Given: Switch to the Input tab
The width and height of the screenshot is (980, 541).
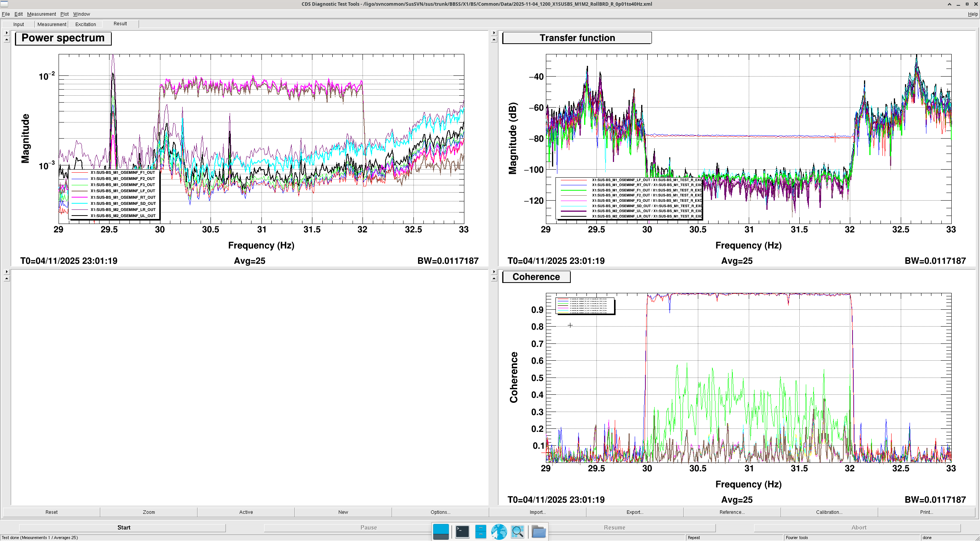Looking at the screenshot, I should 18,24.
